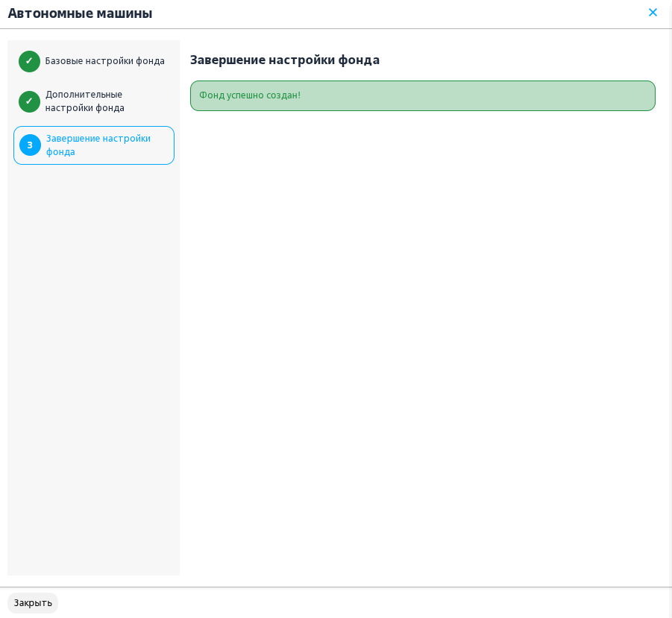Screen dimensions: 672x618
Task: Click the Фонд успешно создан! message
Action: [423, 95]
